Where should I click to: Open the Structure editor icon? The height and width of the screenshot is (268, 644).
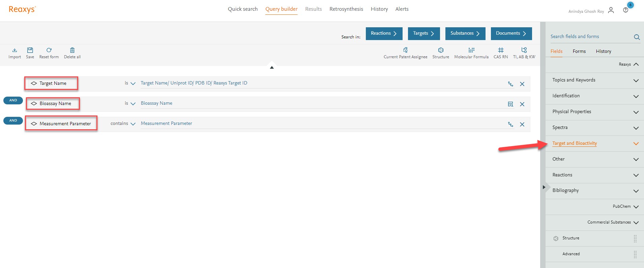point(440,51)
